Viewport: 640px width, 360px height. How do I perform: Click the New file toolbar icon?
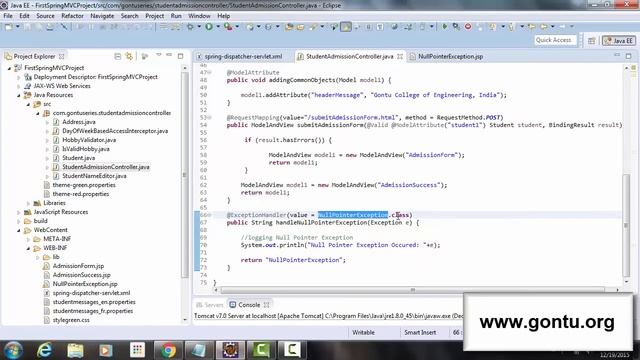tap(8, 27)
